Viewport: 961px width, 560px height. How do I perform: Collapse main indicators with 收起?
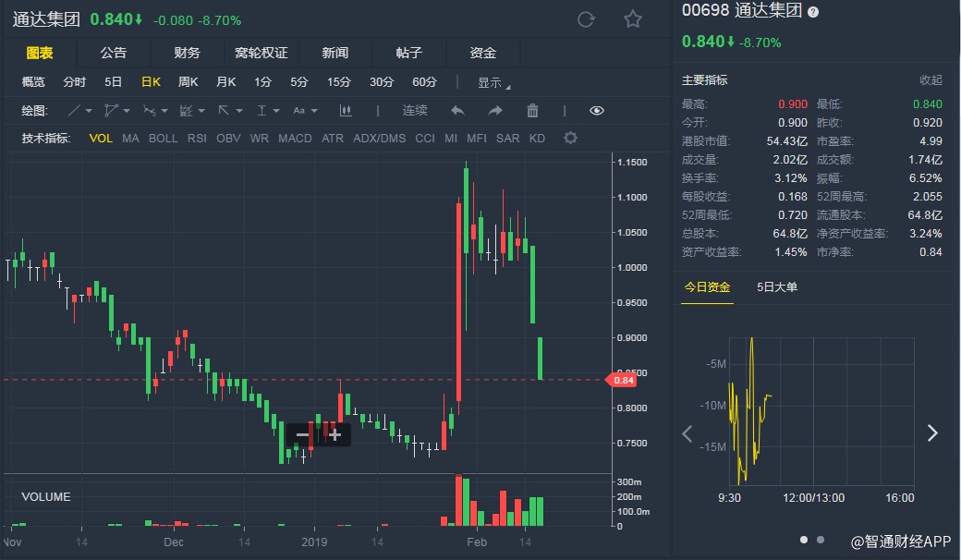(931, 80)
